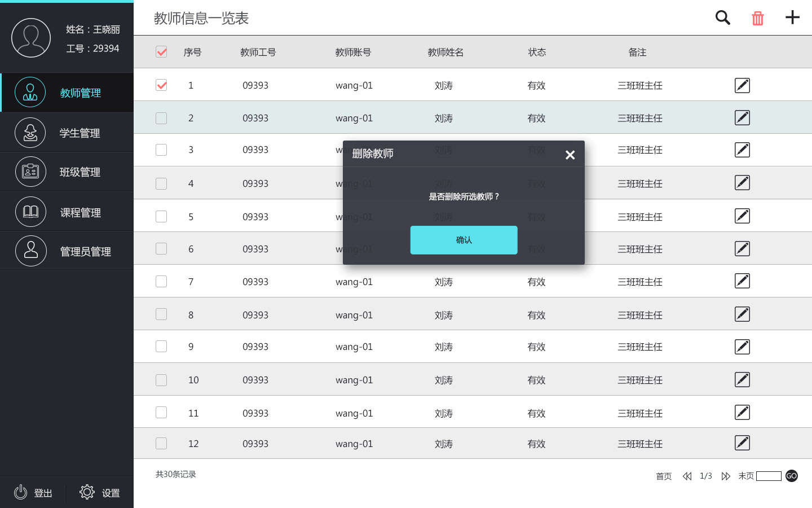Edit row 1 with pencil icon
The image size is (812, 508).
pos(742,85)
